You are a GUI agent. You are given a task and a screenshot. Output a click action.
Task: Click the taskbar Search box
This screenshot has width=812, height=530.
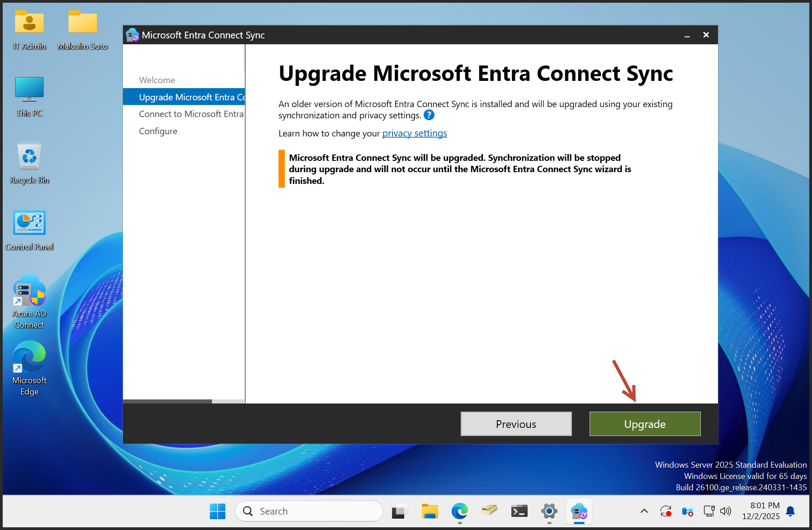pyautogui.click(x=310, y=511)
